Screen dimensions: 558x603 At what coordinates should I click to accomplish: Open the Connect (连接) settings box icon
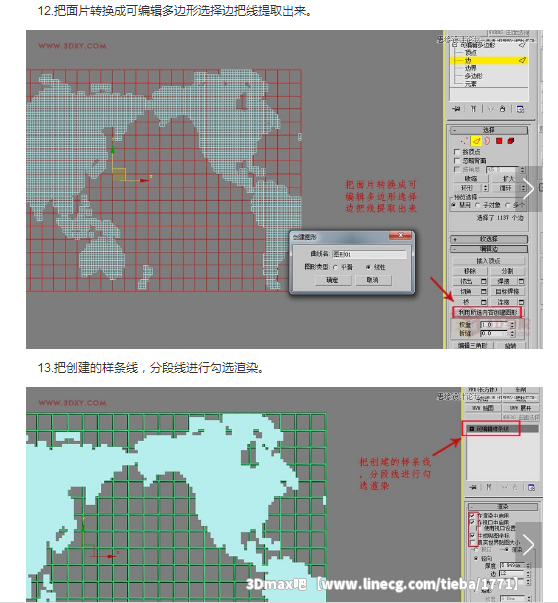[521, 302]
